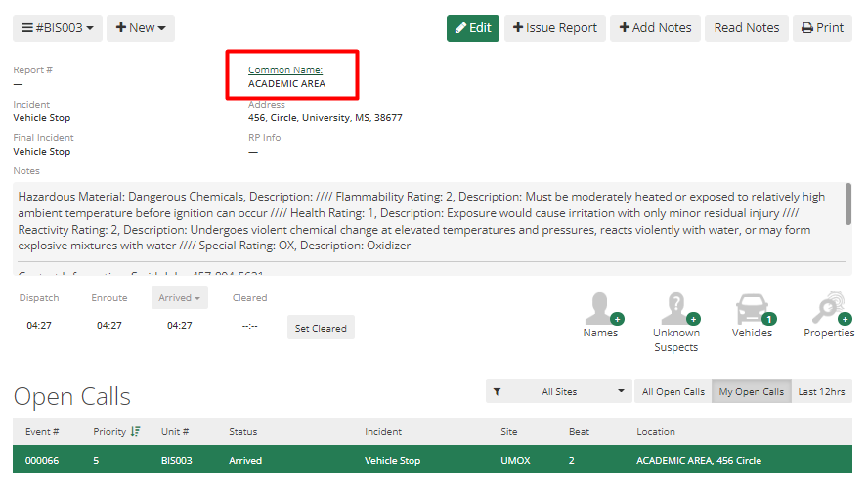This screenshot has width=868, height=492.
Task: Print the call details
Action: pyautogui.click(x=822, y=28)
